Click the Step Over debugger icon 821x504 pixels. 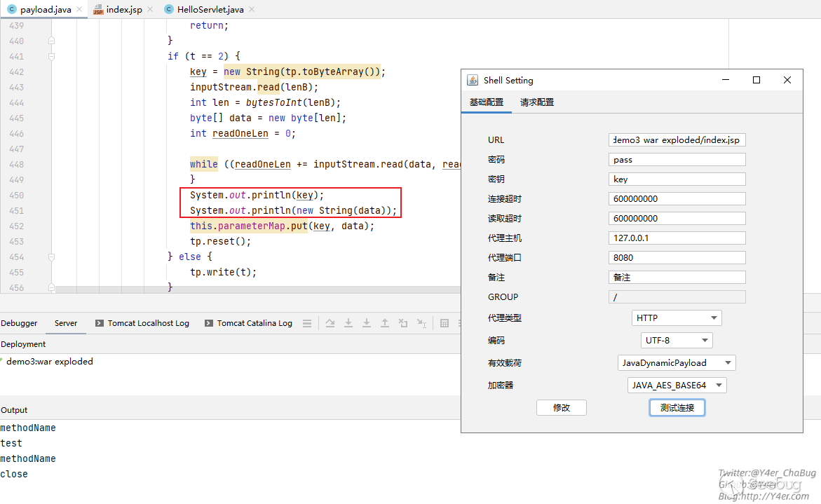pos(330,323)
